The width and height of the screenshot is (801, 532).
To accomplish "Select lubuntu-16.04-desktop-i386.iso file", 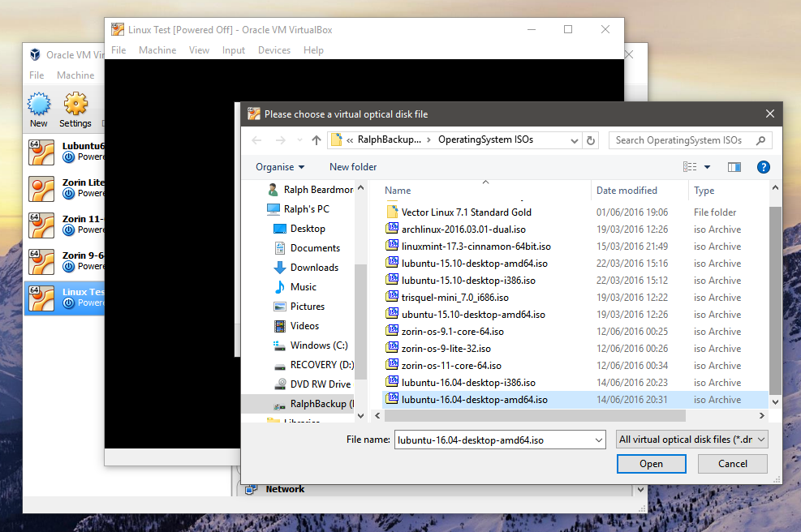I will coord(575,383).
